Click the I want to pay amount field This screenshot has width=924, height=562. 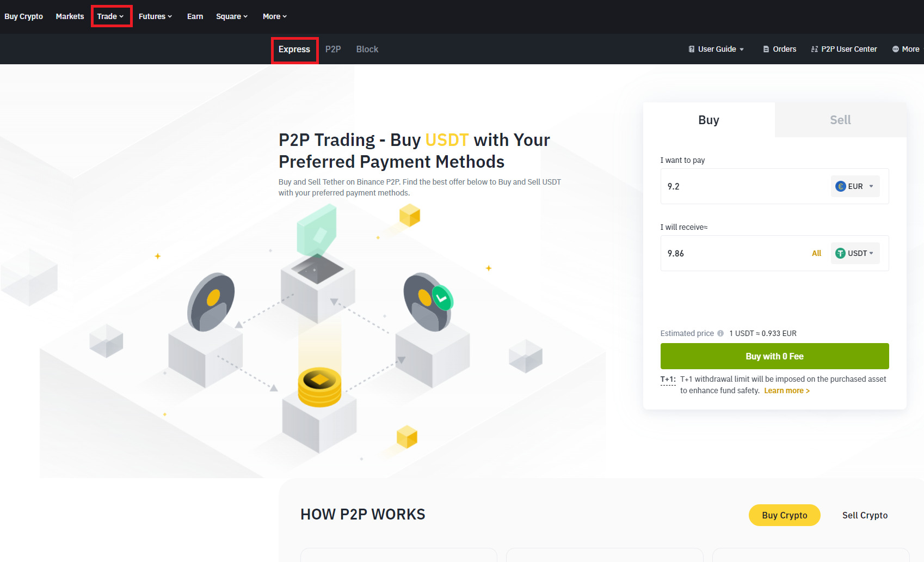746,186
